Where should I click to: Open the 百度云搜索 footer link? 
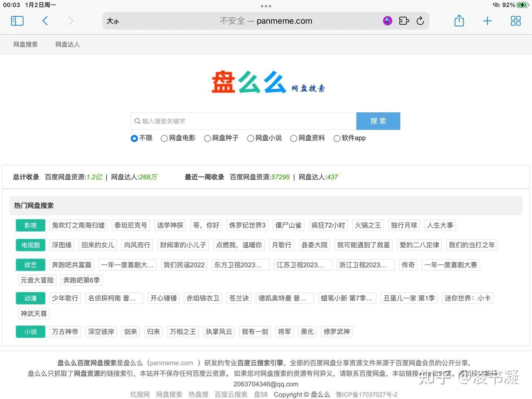point(231,395)
